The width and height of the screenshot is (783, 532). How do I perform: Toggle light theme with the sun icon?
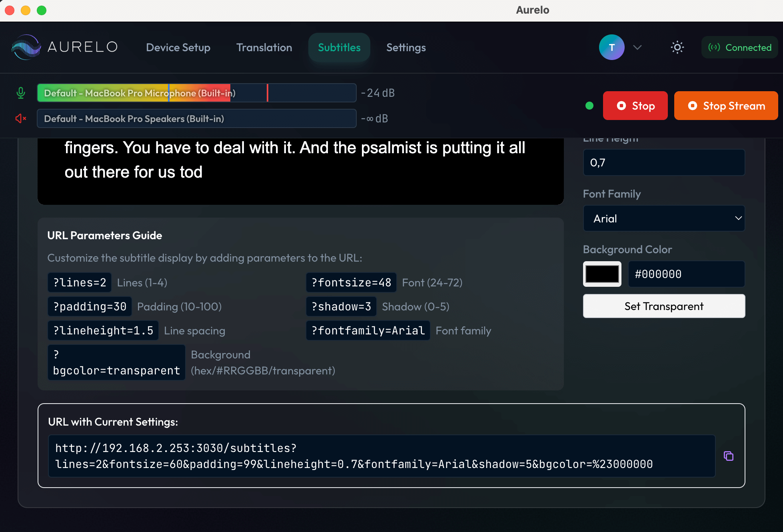(x=677, y=47)
